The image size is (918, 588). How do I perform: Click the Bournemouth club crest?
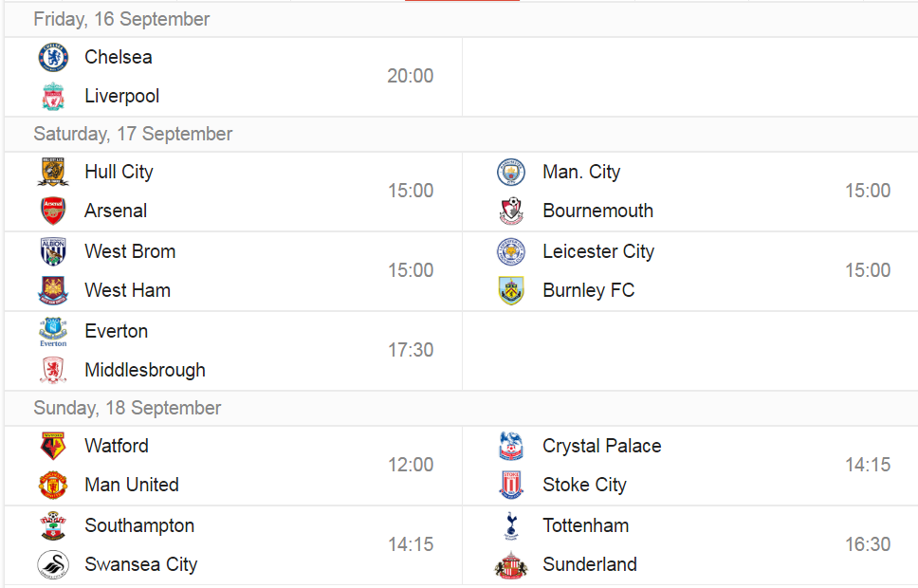[511, 211]
